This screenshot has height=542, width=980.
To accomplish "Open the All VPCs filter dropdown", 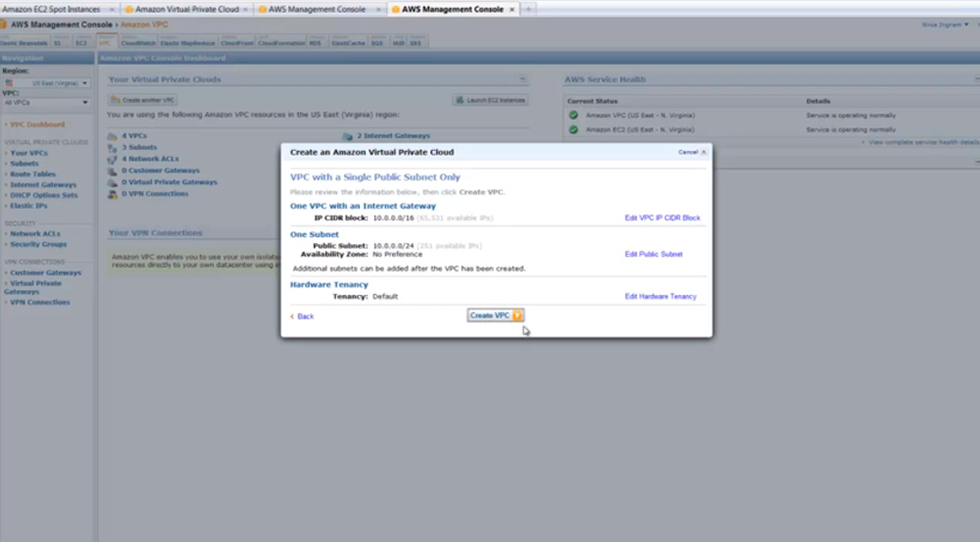I will [x=46, y=103].
